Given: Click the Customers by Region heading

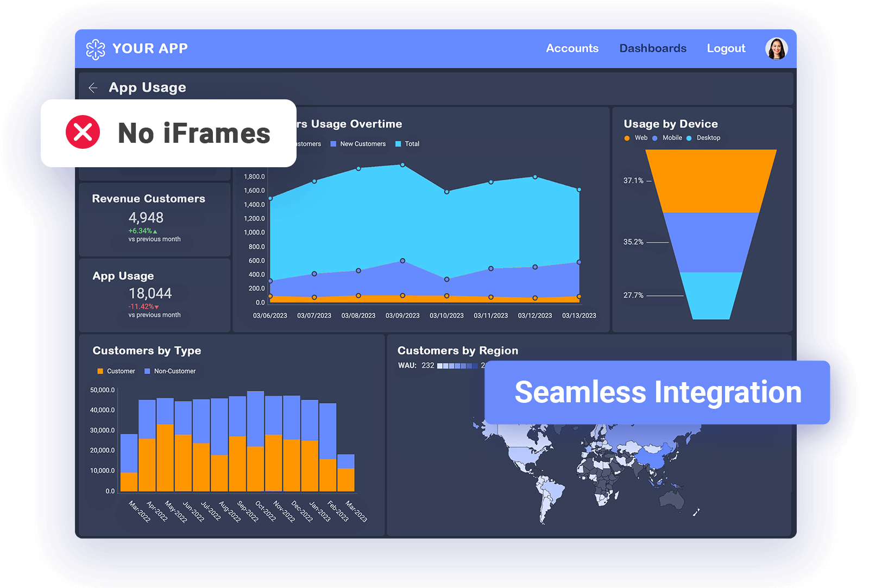Looking at the screenshot, I should pos(458,351).
